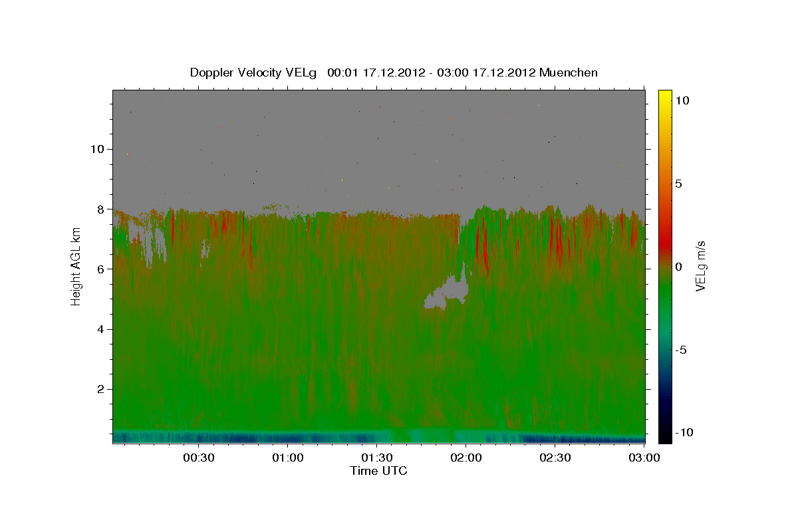
Task: Click the colorbar value 0 label
Action: [679, 267]
